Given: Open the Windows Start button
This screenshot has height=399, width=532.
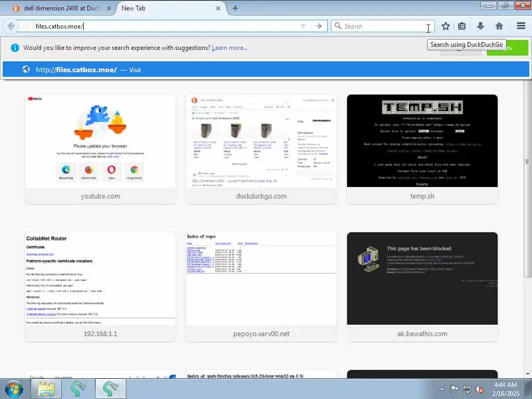Looking at the screenshot, I should (14, 389).
